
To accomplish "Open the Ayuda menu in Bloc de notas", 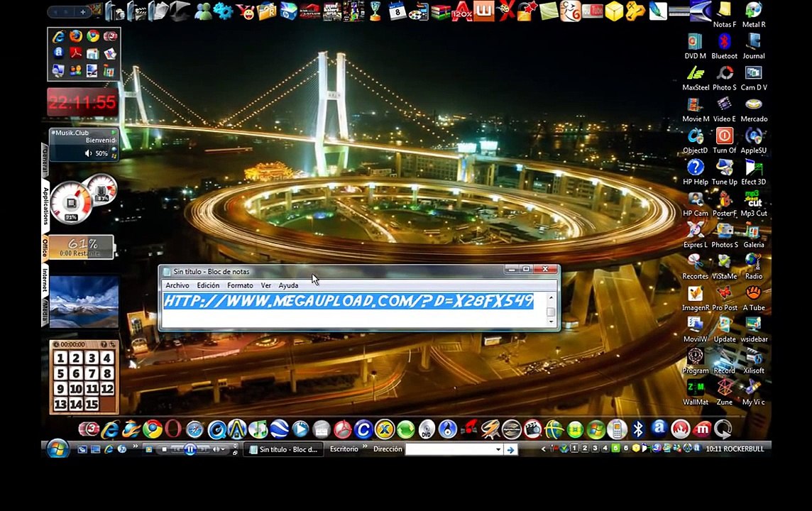I will point(288,285).
